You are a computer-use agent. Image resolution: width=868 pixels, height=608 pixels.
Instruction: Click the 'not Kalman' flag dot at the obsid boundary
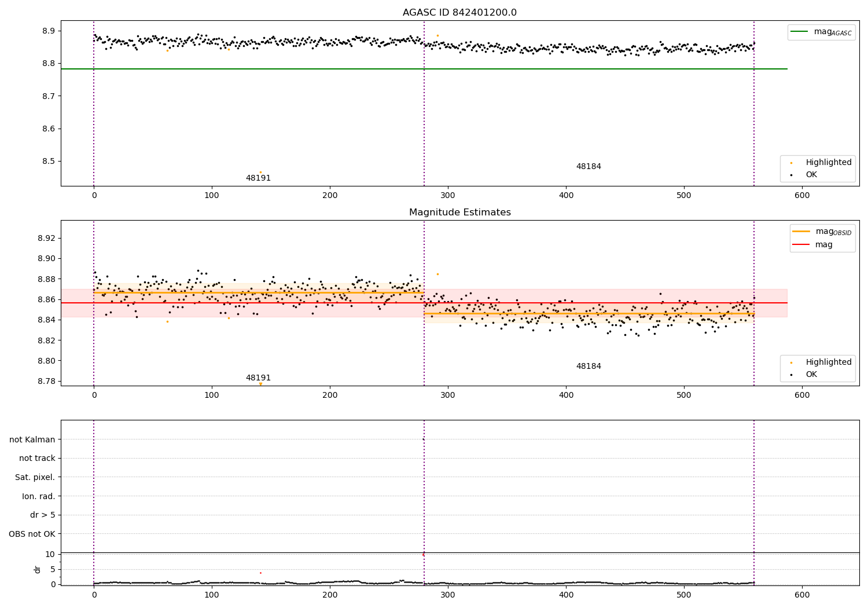pyautogui.click(x=424, y=439)
